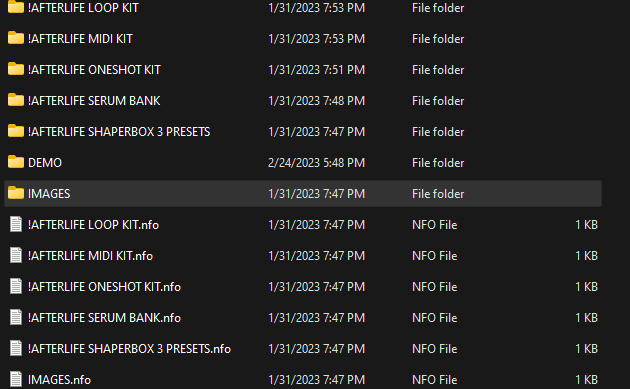Select the !AFTERLIFE SERUM BANK folder name
This screenshot has height=389, width=630.
click(94, 100)
